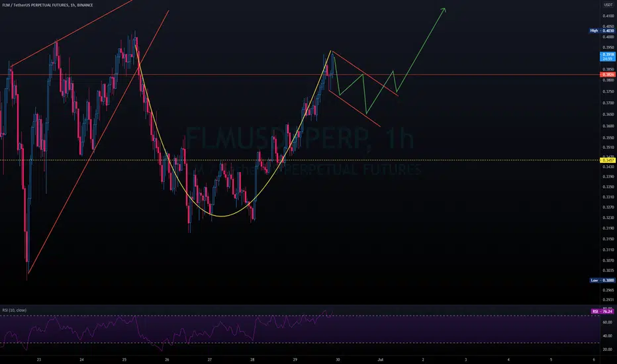Image resolution: width=617 pixels, height=364 pixels.
Task: Click date label 29 on time axis
Action: click(295, 359)
